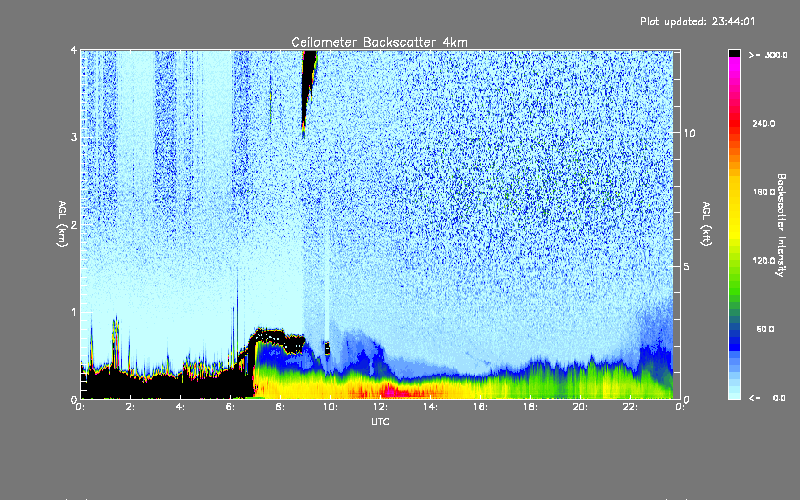Click the '>= 300.0' colorbar label

pos(768,55)
